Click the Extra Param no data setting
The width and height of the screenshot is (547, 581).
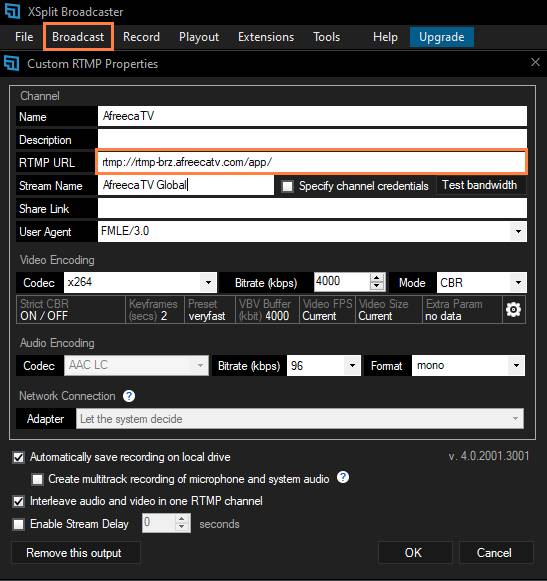[462, 310]
